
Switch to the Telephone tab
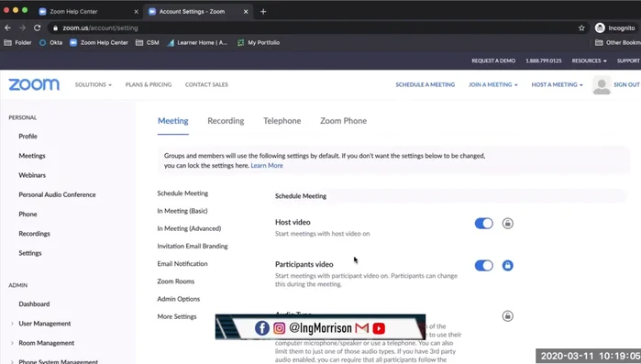(282, 121)
